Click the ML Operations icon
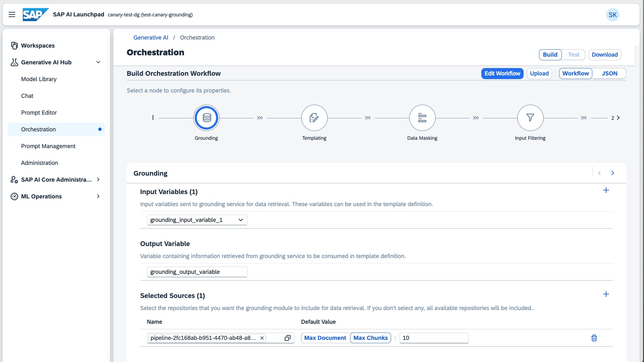The image size is (644, 362). 14,196
